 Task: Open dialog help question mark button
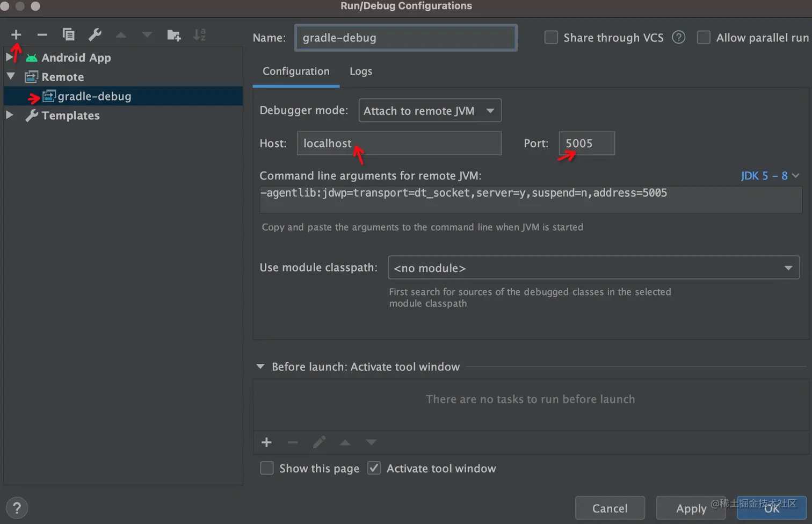[x=17, y=508]
